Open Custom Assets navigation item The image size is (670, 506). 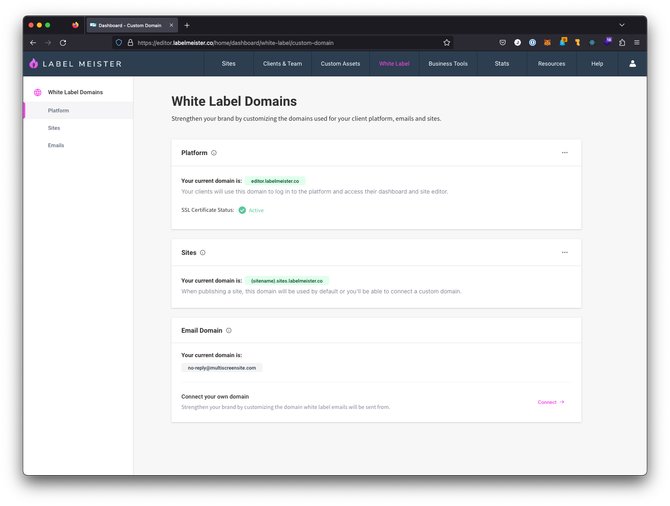coord(340,64)
